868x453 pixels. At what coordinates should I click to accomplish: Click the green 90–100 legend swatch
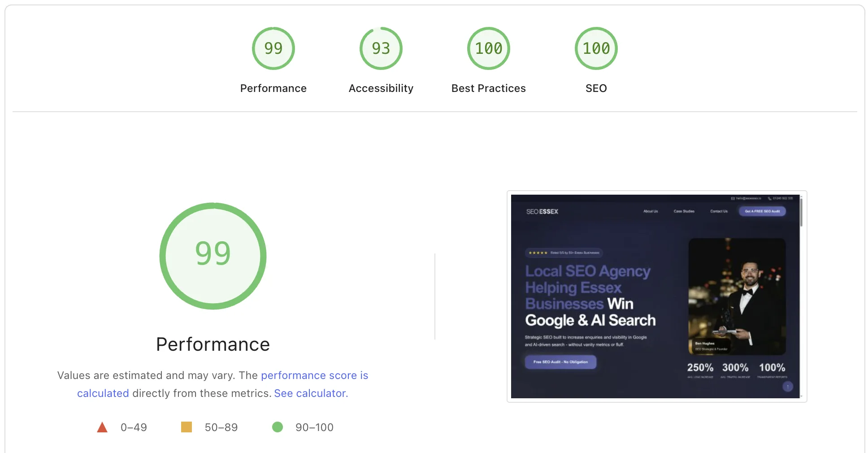278,427
